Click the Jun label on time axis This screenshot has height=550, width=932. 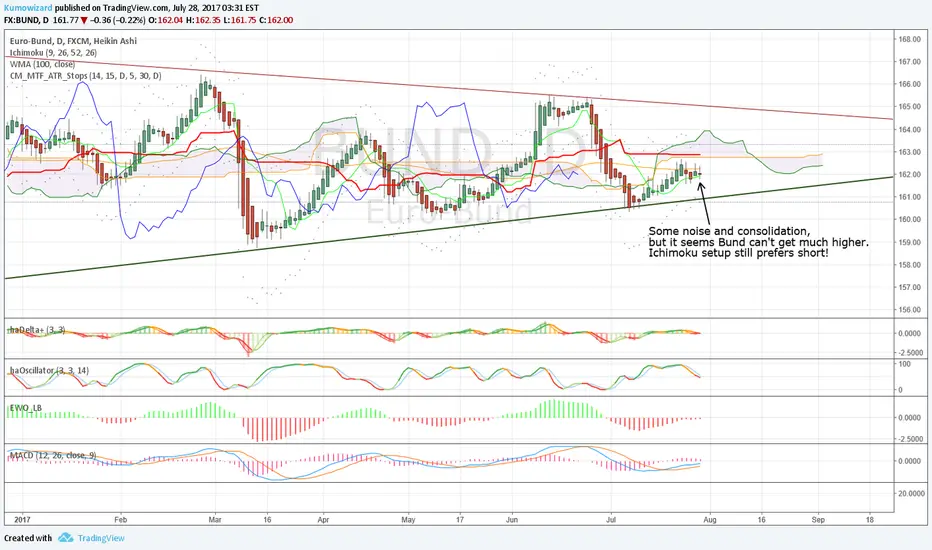[x=512, y=520]
